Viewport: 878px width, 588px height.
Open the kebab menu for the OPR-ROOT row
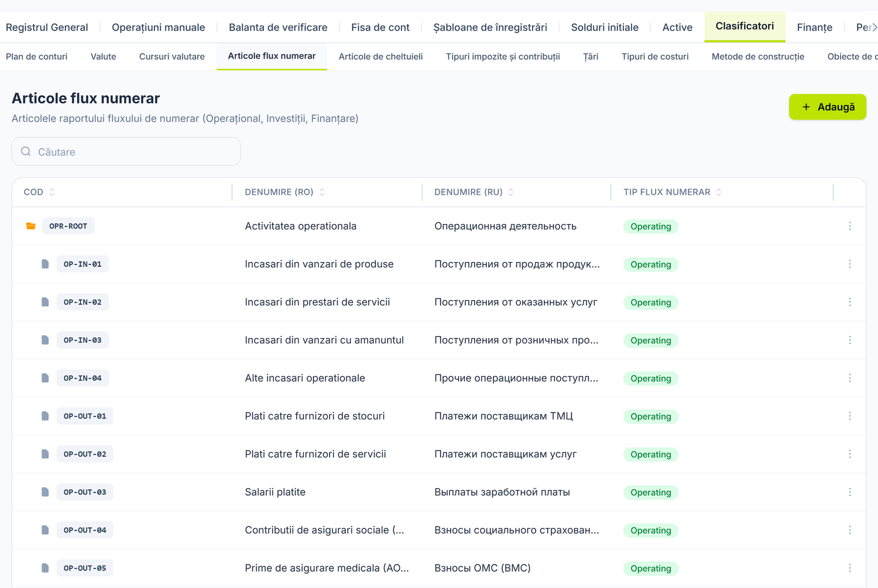pyautogui.click(x=850, y=226)
